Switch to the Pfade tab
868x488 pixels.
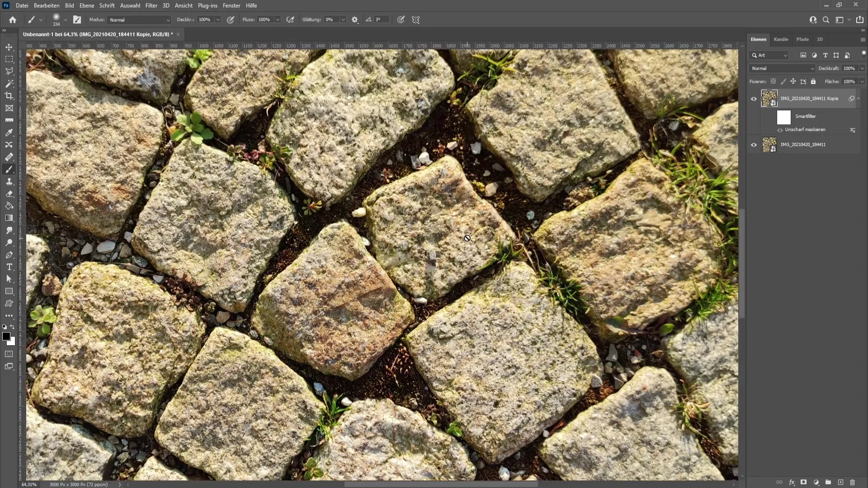point(802,39)
